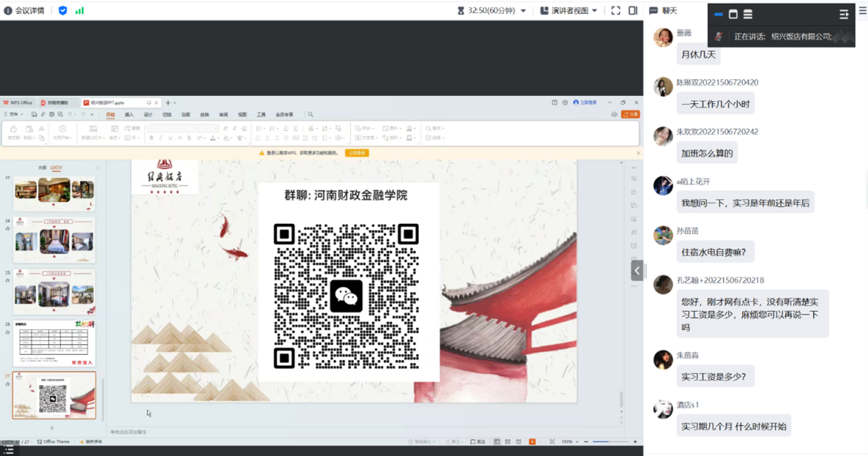Viewport: 868px width, 456px height.
Task: Open the 设计 ribbon tab
Action: 148,114
